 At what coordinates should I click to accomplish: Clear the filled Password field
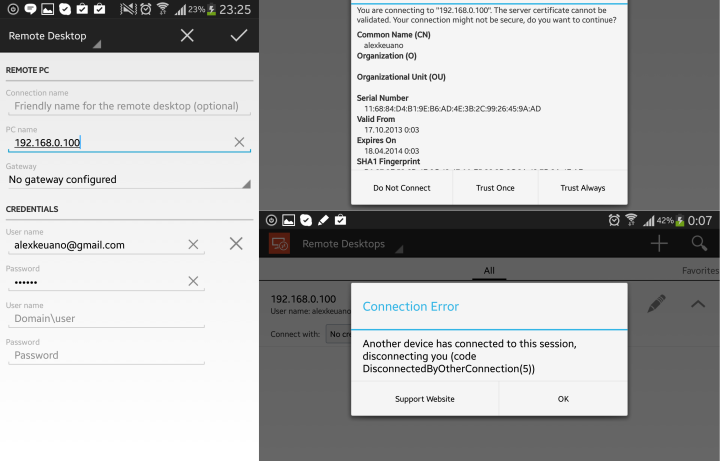[193, 281]
